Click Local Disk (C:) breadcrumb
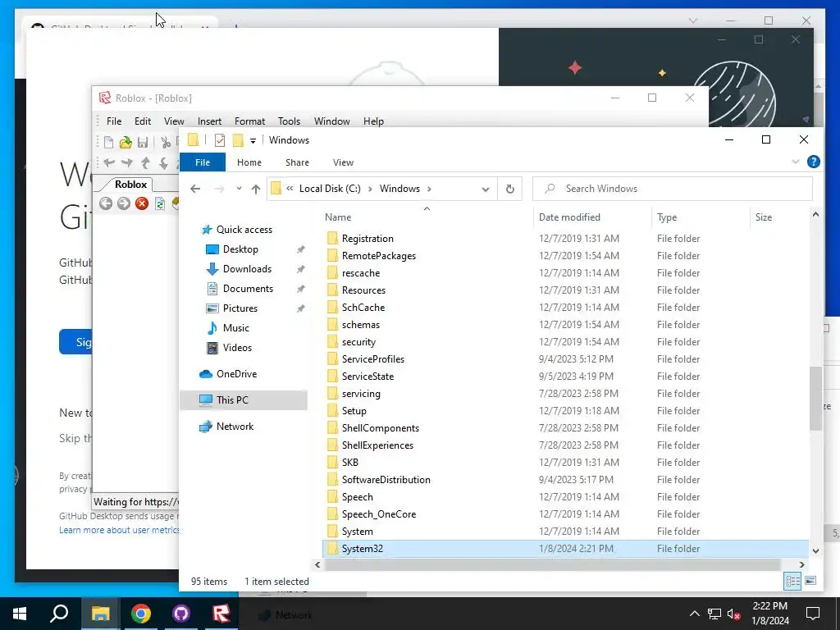 (330, 189)
